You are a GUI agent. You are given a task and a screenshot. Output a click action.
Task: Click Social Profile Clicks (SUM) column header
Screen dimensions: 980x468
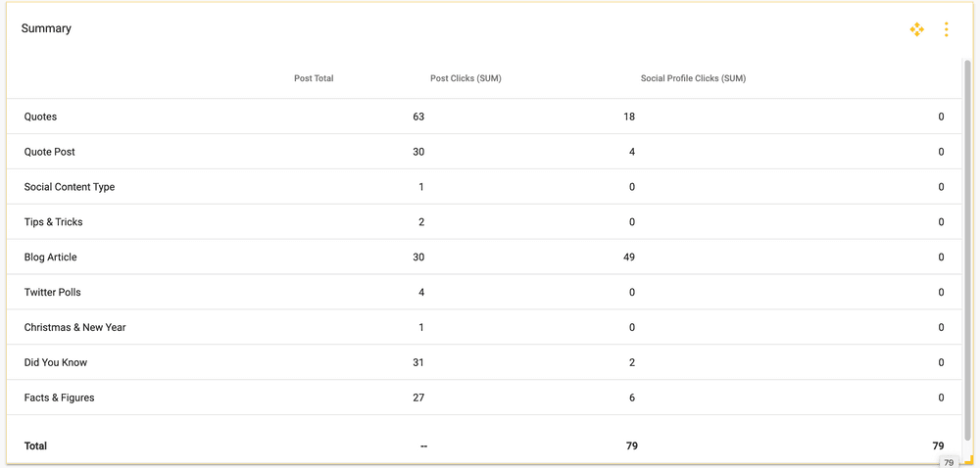pos(693,78)
